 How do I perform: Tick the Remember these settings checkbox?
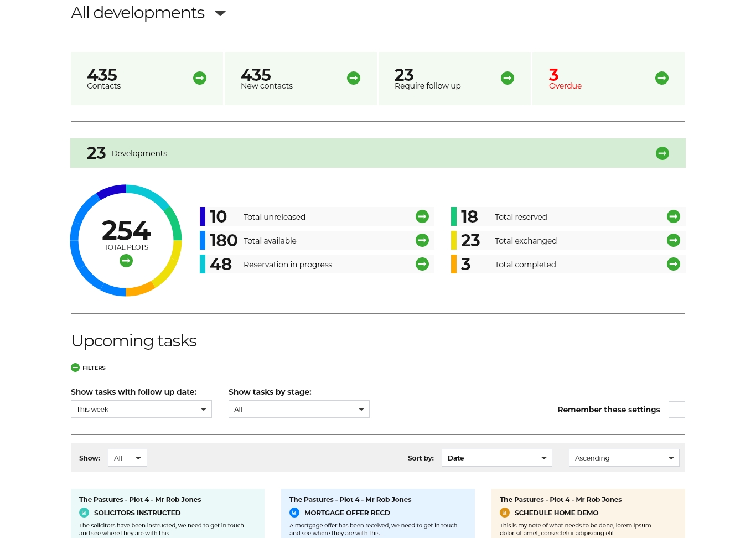(676, 410)
